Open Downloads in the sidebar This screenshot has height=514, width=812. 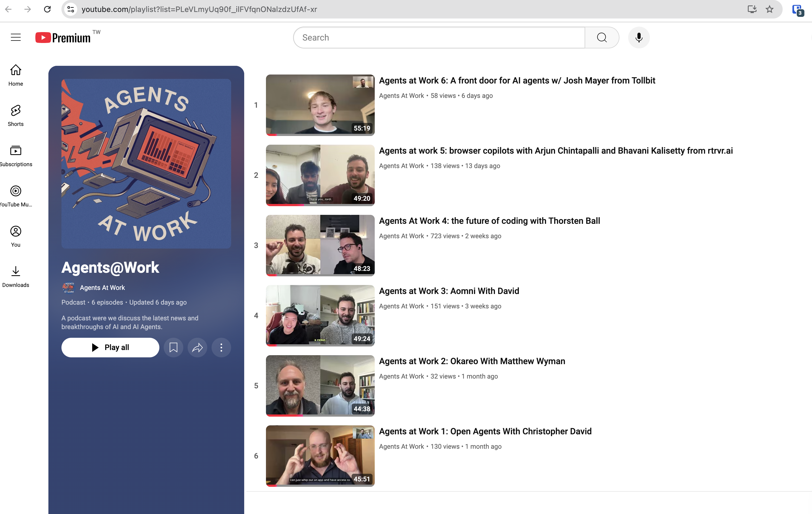coord(16,276)
